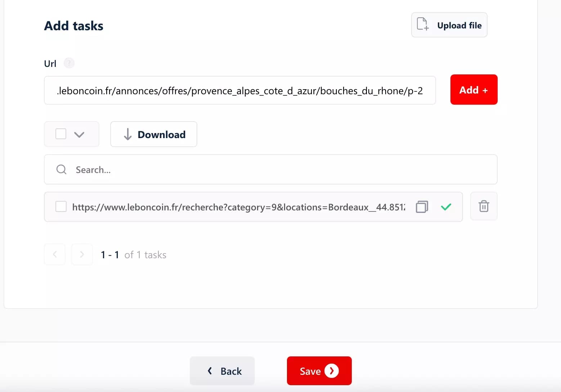Toggle the select-all checkbox
Viewport: 561px width, 392px height.
click(61, 134)
